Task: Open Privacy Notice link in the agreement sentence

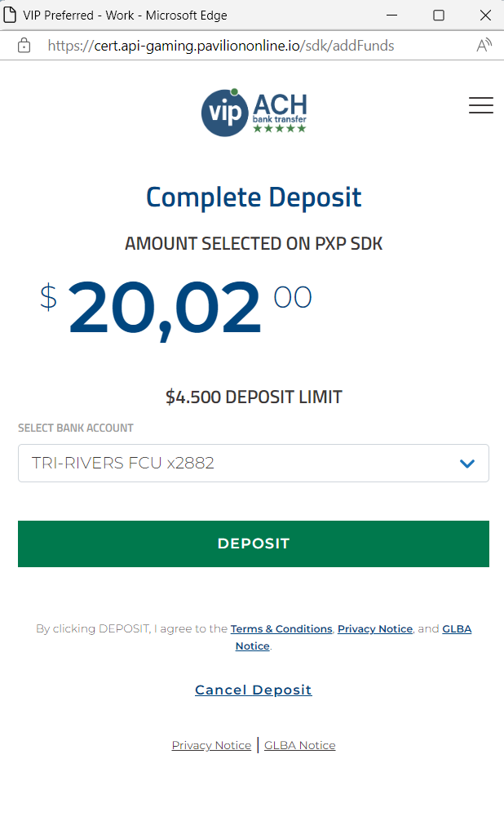Action: (375, 629)
